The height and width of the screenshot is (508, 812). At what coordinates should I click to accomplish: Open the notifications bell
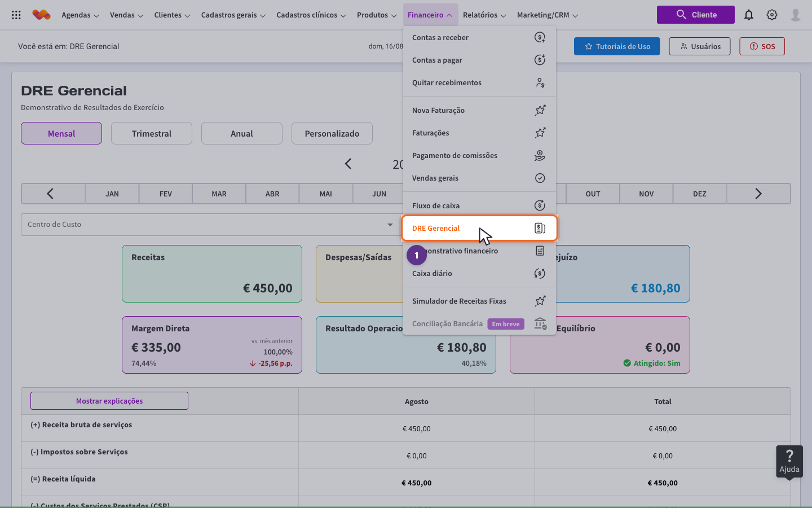pyautogui.click(x=749, y=15)
